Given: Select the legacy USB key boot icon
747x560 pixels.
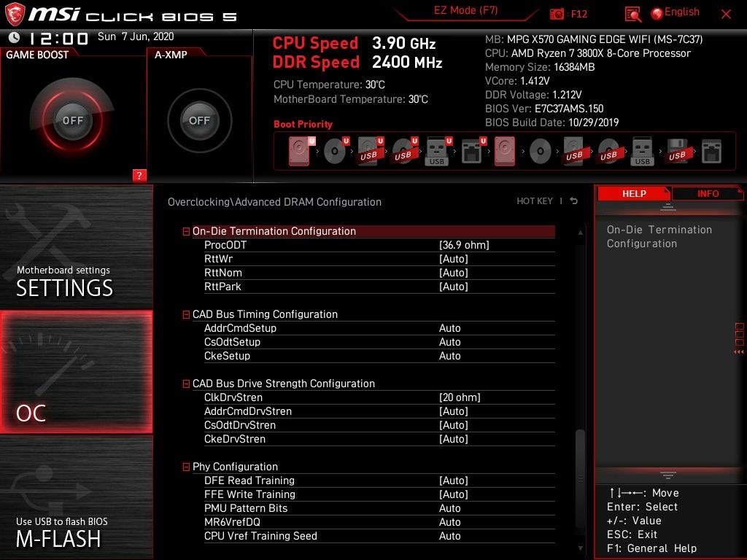Looking at the screenshot, I should coord(642,151).
